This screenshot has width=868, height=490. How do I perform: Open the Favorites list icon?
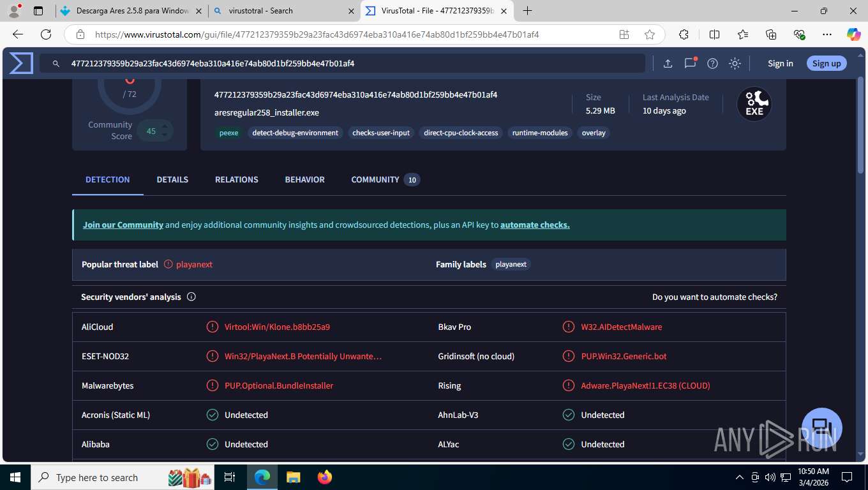click(743, 34)
